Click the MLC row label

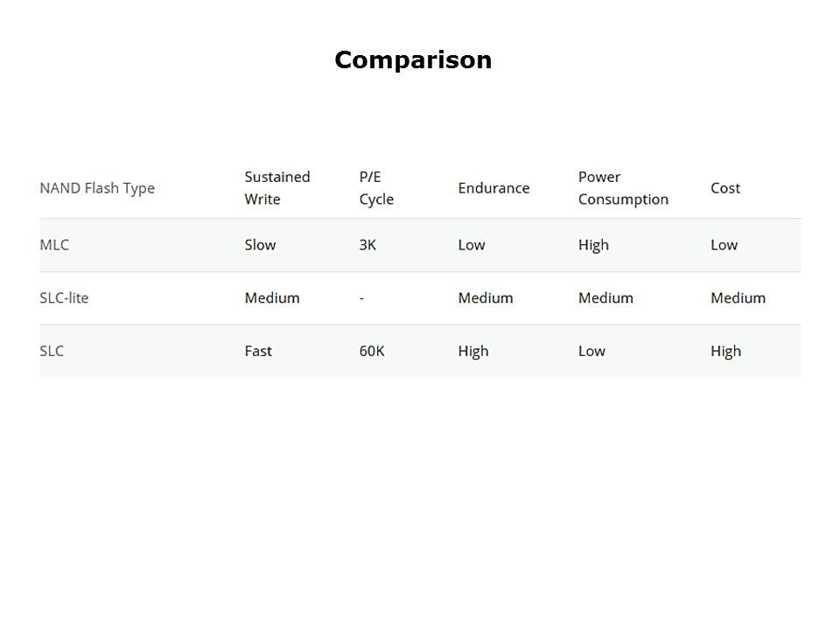(54, 245)
